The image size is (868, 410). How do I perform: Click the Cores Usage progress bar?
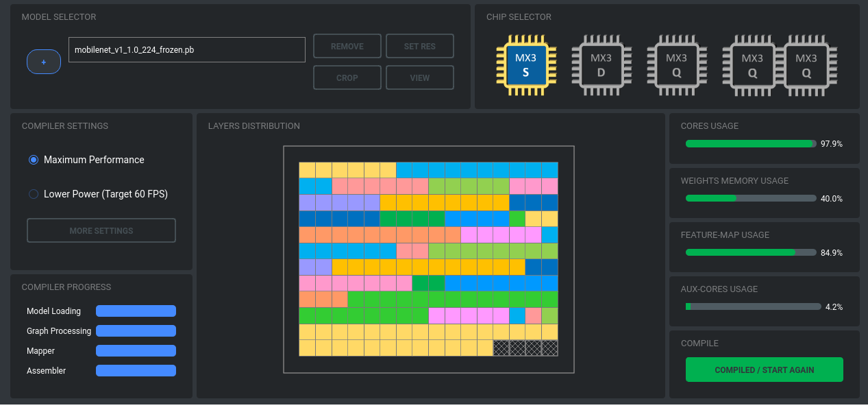(751, 144)
